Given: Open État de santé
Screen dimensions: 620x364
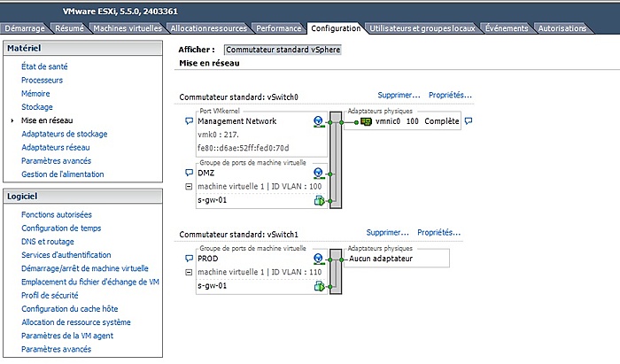Looking at the screenshot, I should pyautogui.click(x=44, y=66).
